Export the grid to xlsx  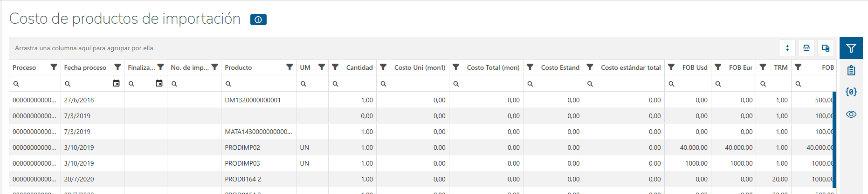coord(806,48)
